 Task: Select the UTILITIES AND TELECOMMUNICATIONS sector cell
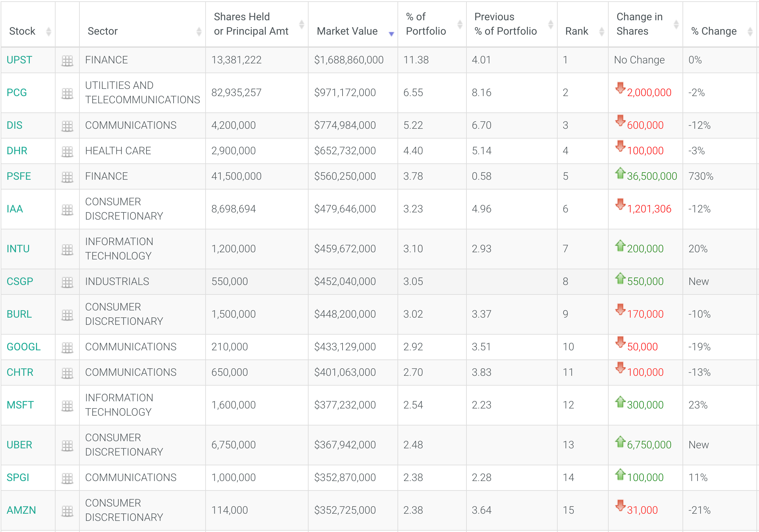tap(143, 92)
